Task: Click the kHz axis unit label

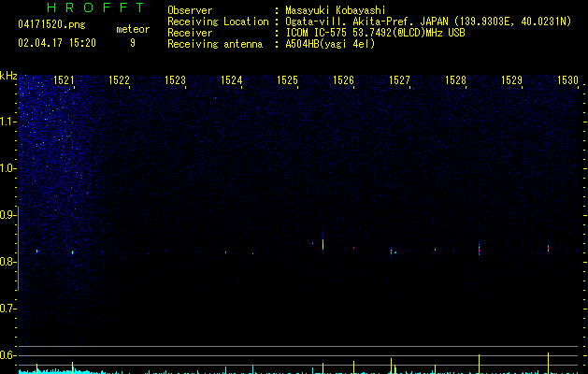Action: pos(8,76)
